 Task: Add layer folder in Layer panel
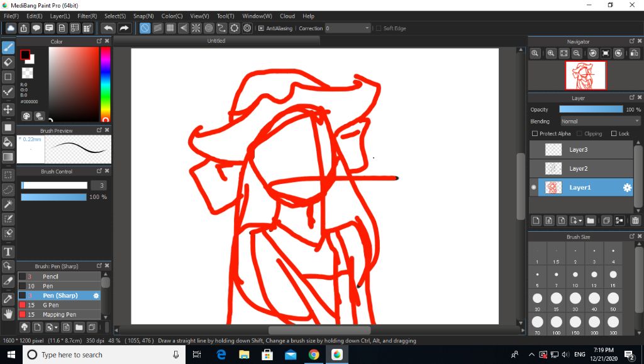pyautogui.click(x=591, y=221)
